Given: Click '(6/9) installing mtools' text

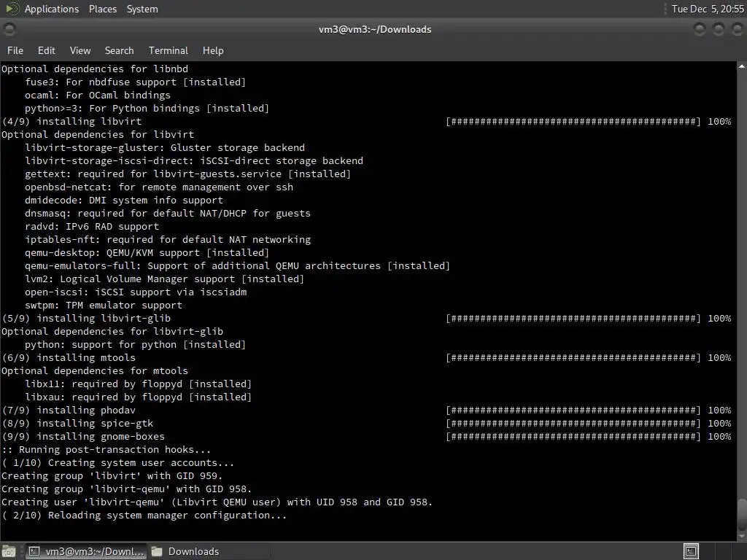Looking at the screenshot, I should click(69, 357).
